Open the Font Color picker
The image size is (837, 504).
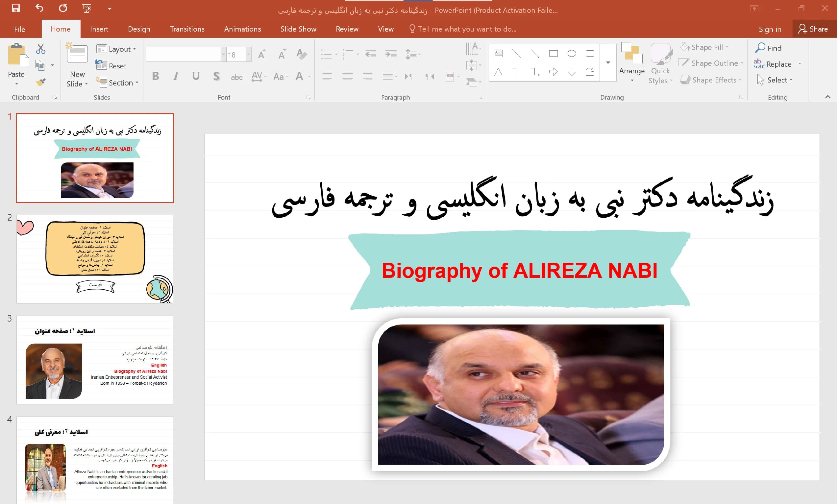point(299,76)
